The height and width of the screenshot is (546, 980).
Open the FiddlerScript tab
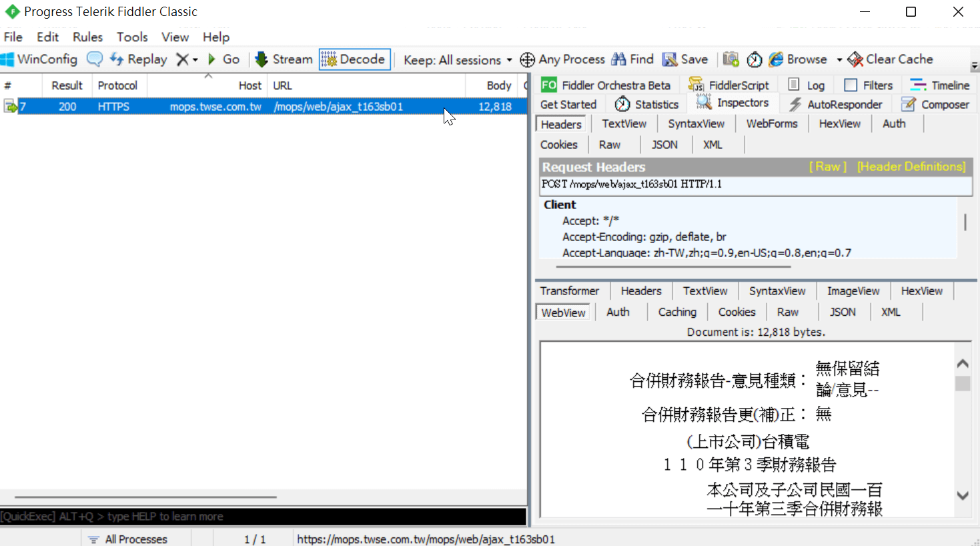point(729,85)
